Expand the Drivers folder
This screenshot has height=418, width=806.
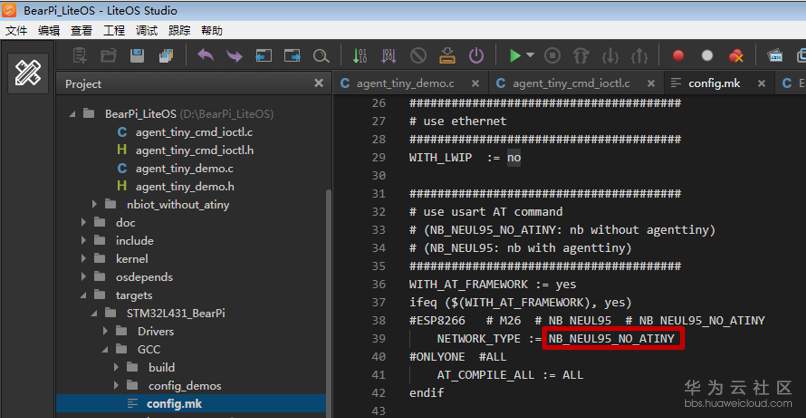[105, 331]
